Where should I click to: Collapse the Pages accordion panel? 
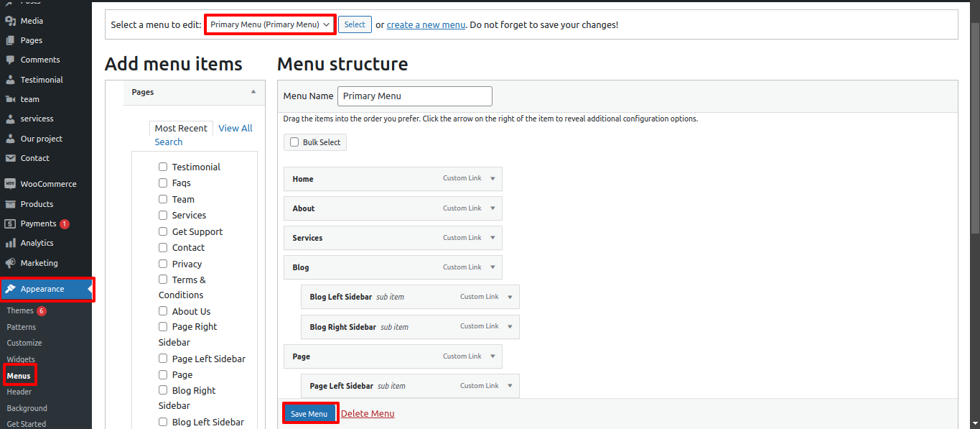pos(253,92)
